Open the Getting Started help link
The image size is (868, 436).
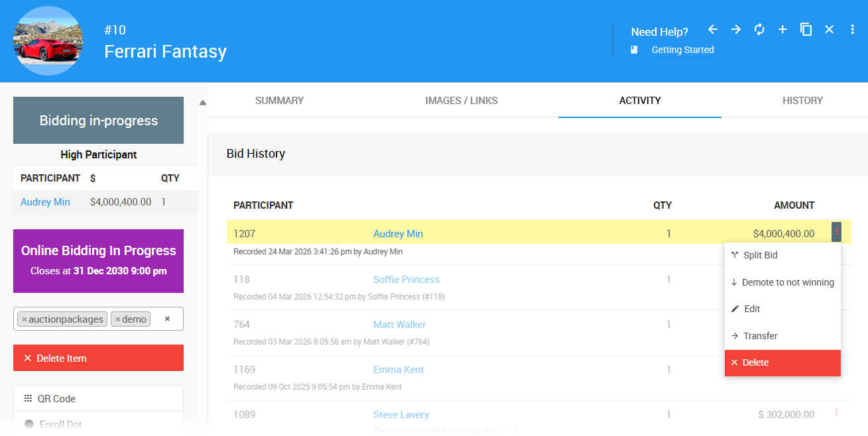coord(682,50)
